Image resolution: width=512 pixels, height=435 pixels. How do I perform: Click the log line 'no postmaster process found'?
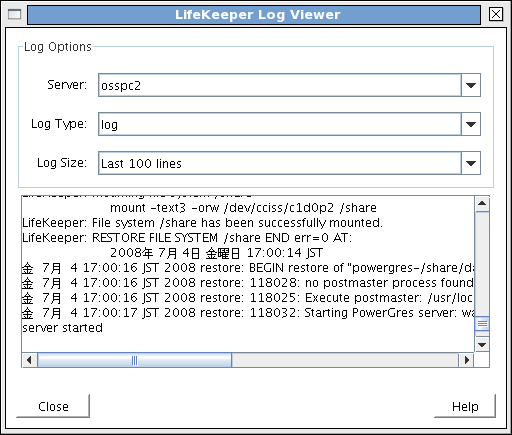coord(248,283)
